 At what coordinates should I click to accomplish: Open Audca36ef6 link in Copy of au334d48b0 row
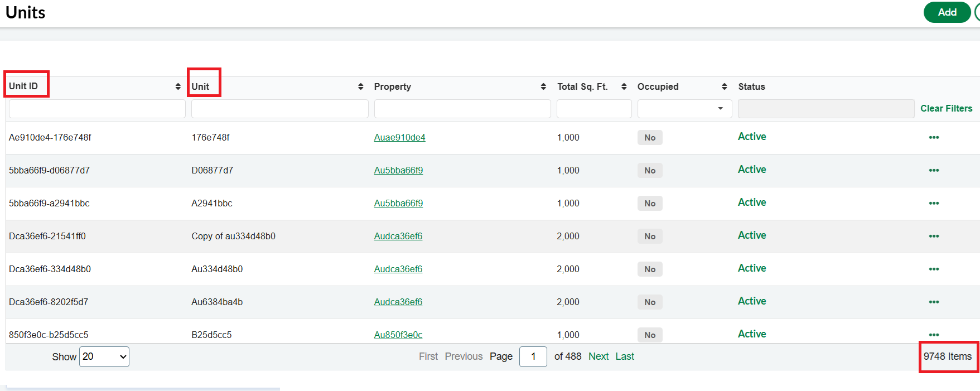[x=398, y=236]
